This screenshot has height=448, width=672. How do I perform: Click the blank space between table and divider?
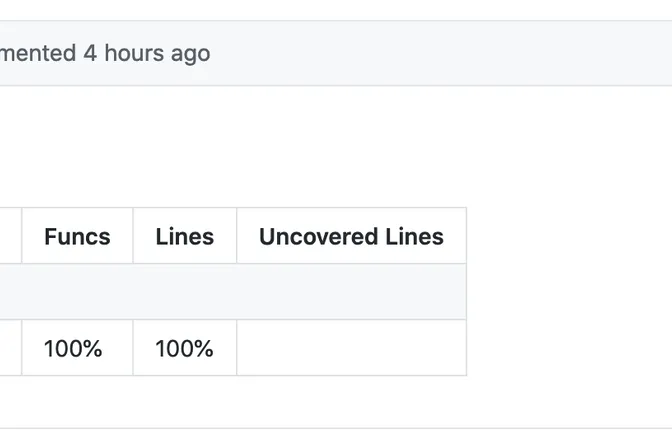pos(300,402)
